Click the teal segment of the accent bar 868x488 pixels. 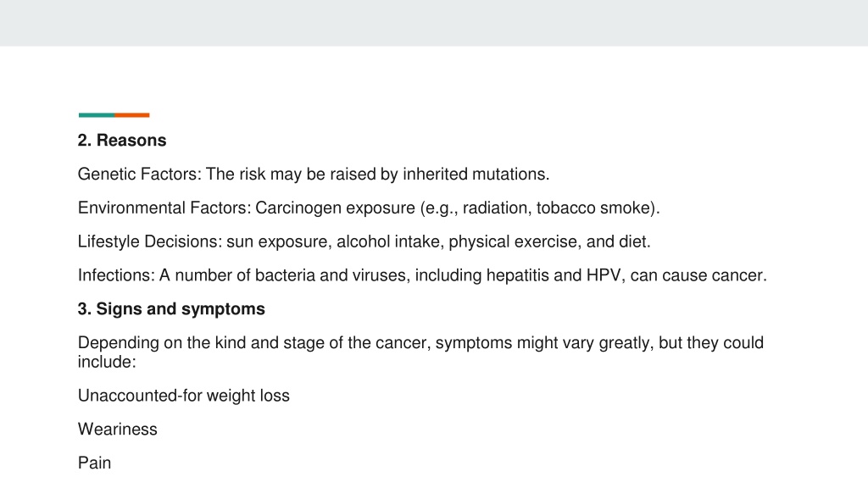point(97,115)
